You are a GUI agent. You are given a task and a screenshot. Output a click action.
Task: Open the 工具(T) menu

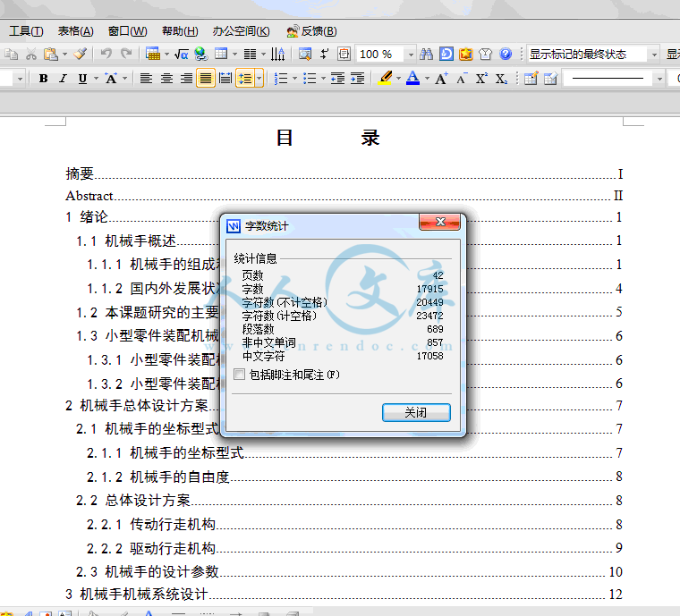pos(27,31)
